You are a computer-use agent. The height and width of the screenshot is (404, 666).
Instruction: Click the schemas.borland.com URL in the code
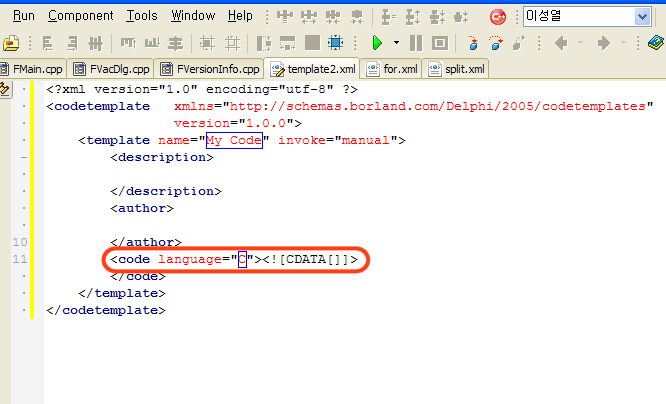(443, 105)
